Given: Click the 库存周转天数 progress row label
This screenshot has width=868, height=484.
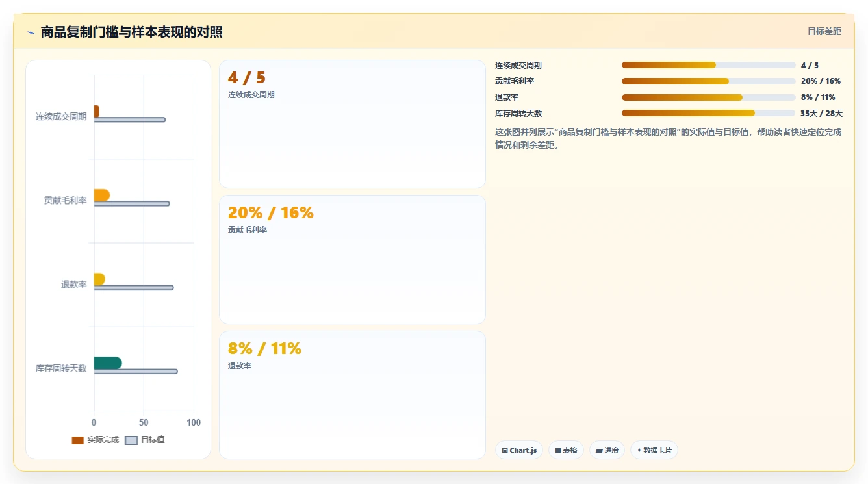Looking at the screenshot, I should [518, 113].
